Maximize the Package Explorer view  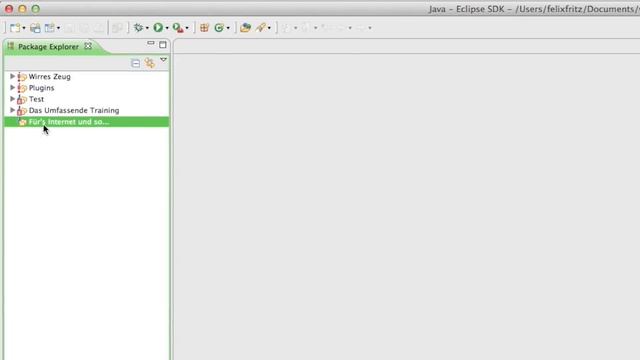pos(163,44)
